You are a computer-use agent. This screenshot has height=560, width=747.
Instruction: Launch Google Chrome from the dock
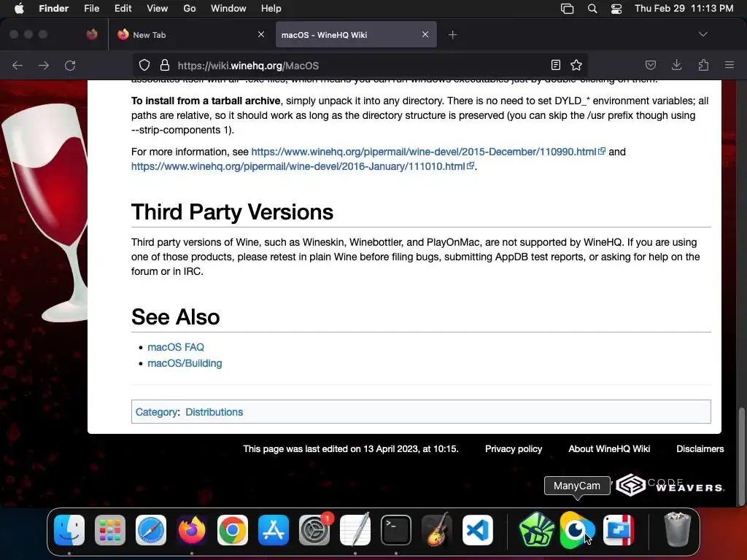pyautogui.click(x=233, y=530)
